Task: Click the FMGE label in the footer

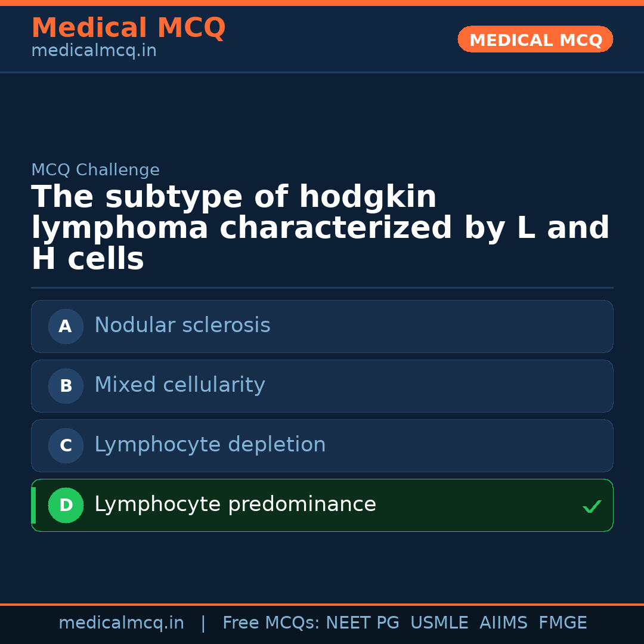Action: click(562, 623)
